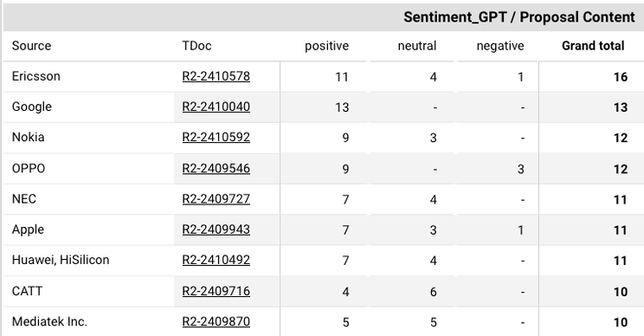Sort by the Grand total column header
This screenshot has height=336, width=644.
tap(593, 46)
